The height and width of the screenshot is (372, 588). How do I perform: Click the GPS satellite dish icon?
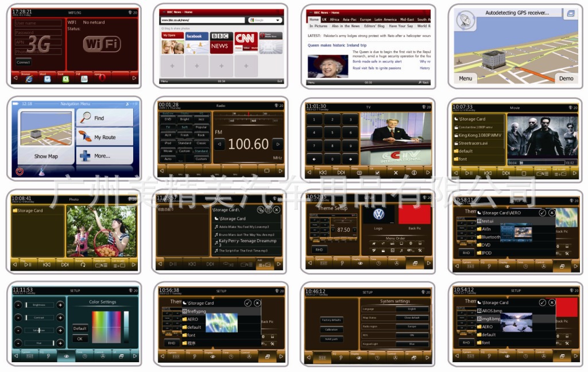[x=465, y=20]
